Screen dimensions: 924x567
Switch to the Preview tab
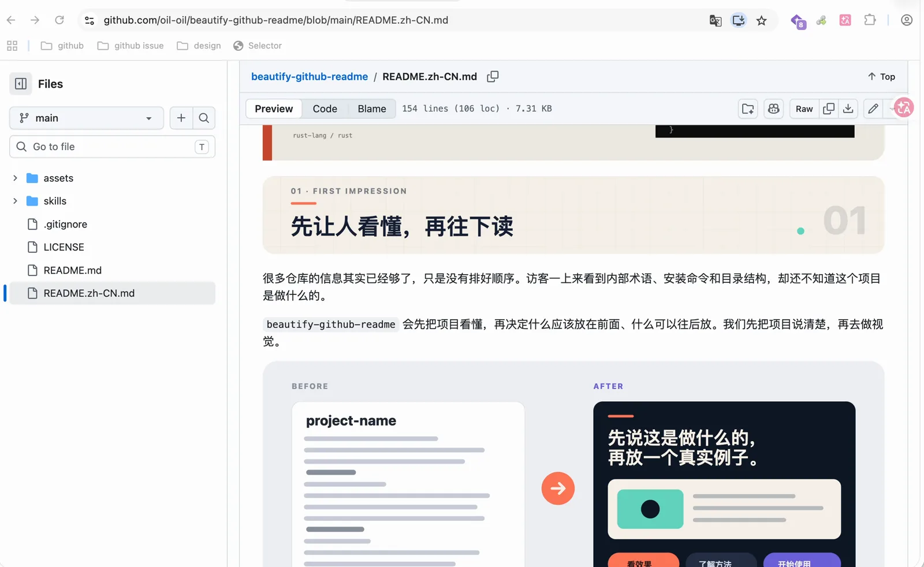tap(274, 109)
